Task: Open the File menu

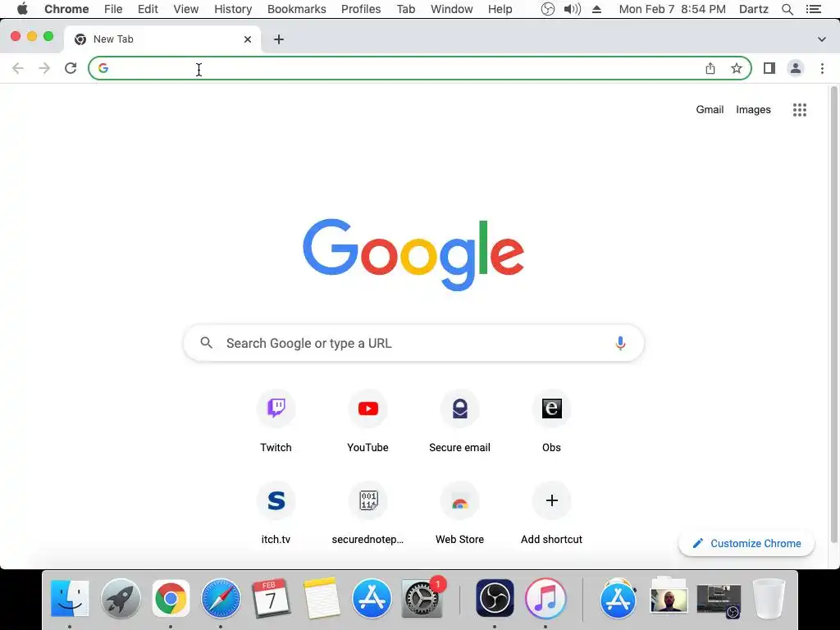Action: (x=113, y=9)
